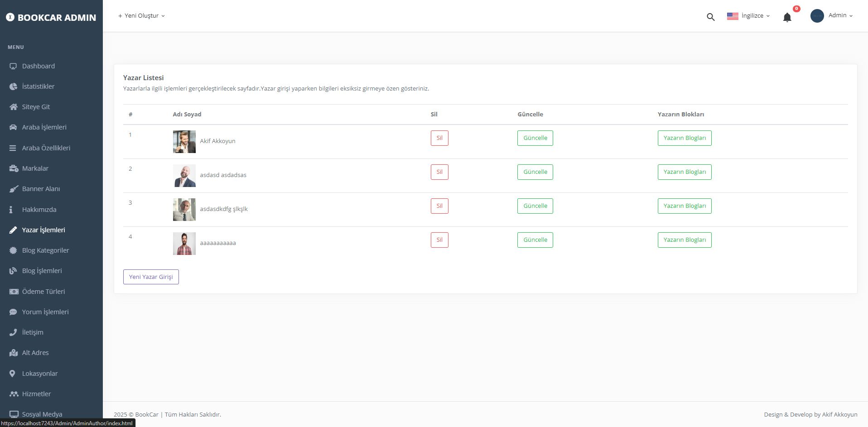Click the notifications bell icon
Screen dimensions: 868x427
coord(787,17)
